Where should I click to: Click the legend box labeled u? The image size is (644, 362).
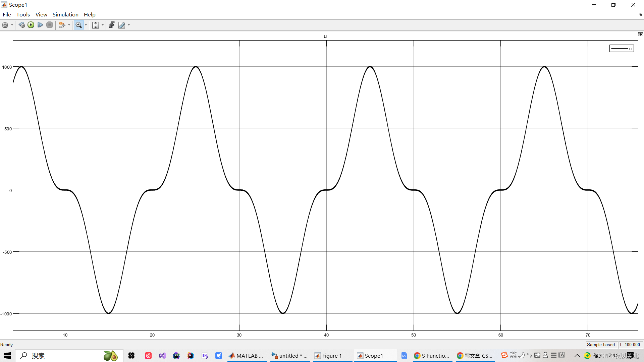[622, 49]
